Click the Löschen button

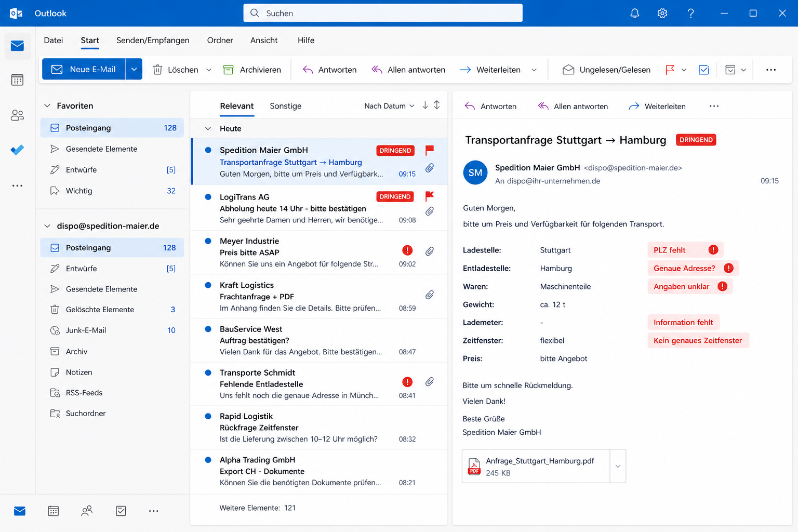click(x=176, y=70)
